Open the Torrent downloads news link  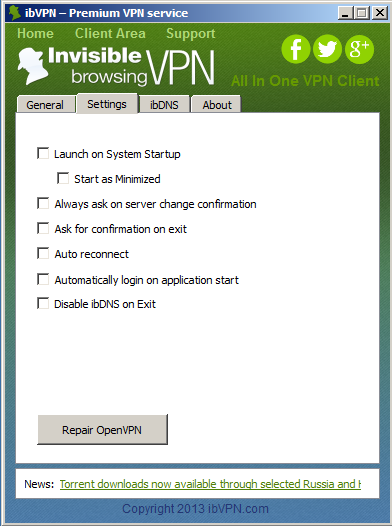pyautogui.click(x=210, y=484)
